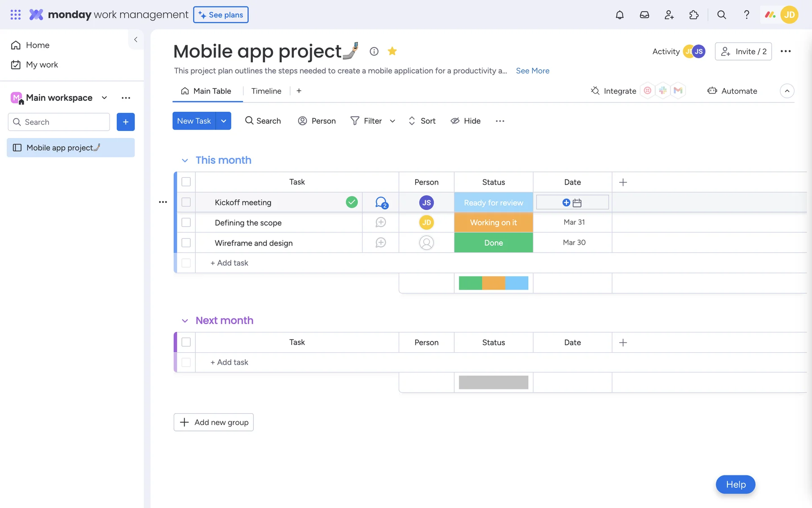
Task: Open Kickoff meeting conversation updates bubble
Action: point(381,202)
